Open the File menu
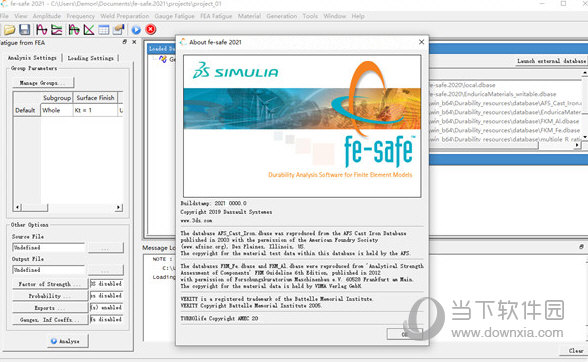 (4, 16)
